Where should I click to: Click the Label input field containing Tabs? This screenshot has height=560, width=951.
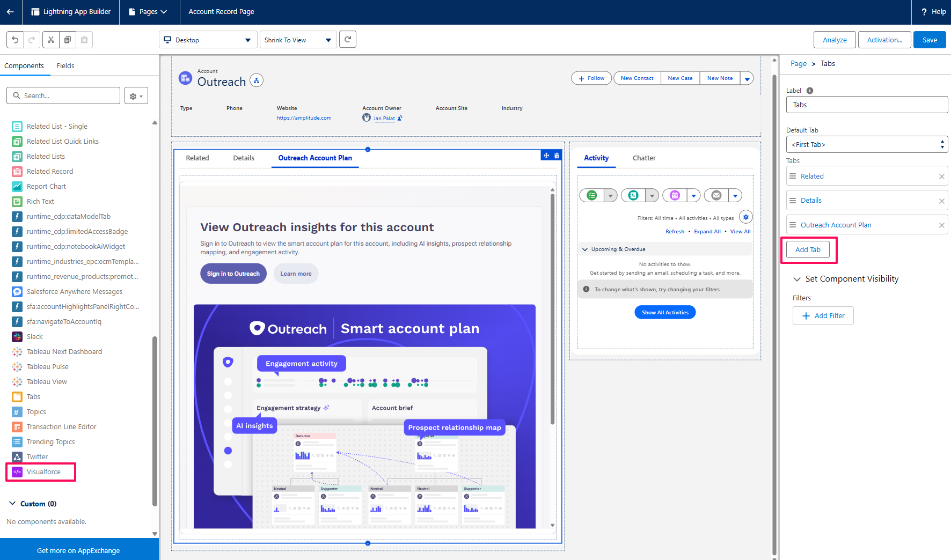pos(867,105)
